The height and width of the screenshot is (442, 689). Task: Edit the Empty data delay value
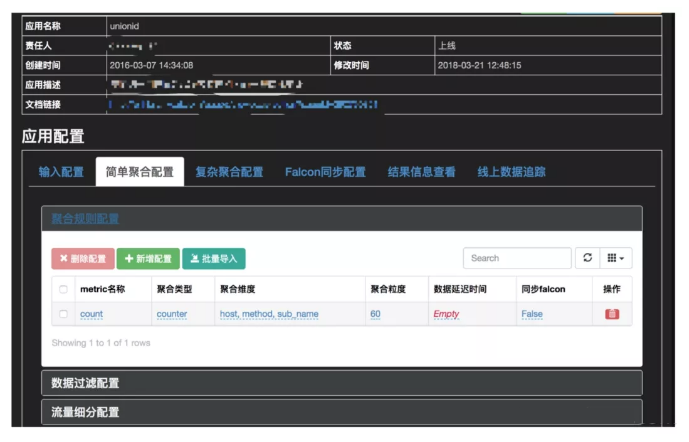[446, 314]
